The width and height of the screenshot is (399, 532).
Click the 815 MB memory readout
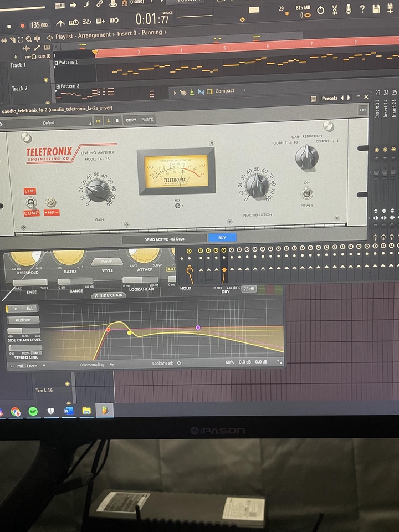[303, 7]
